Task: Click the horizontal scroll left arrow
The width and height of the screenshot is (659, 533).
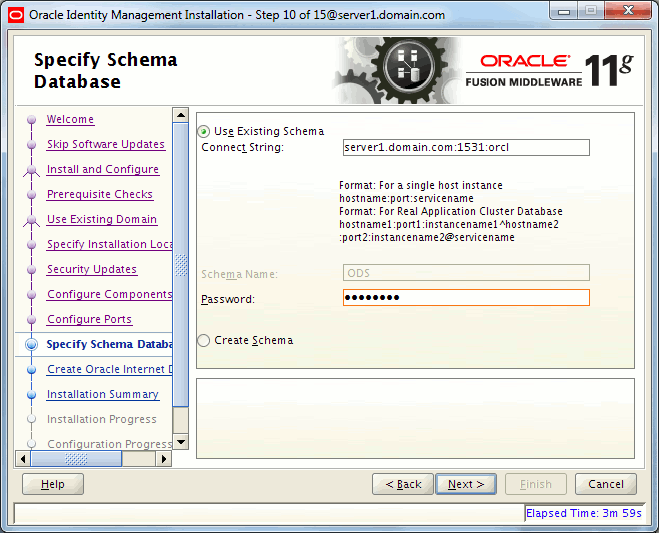Action: 23,459
